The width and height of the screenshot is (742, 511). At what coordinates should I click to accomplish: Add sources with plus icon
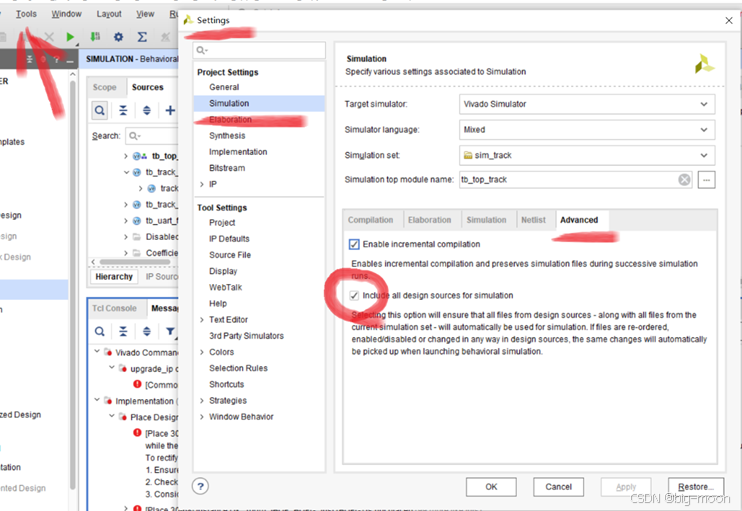[170, 111]
